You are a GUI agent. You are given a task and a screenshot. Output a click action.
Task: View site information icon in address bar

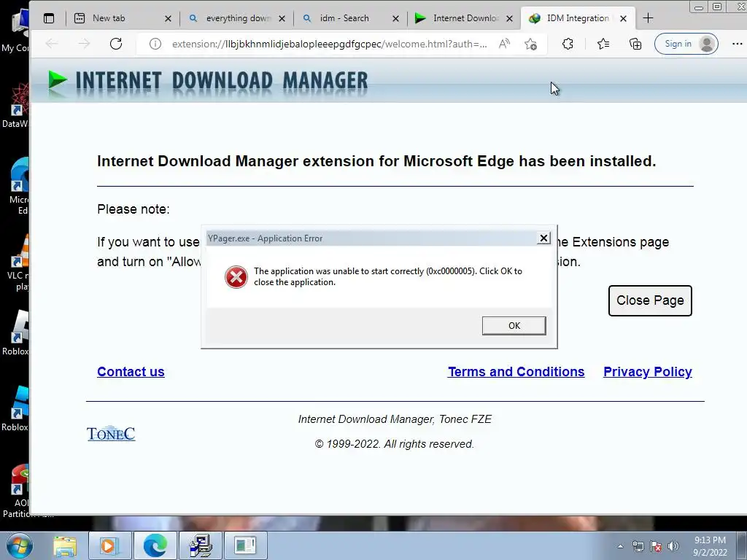(155, 44)
